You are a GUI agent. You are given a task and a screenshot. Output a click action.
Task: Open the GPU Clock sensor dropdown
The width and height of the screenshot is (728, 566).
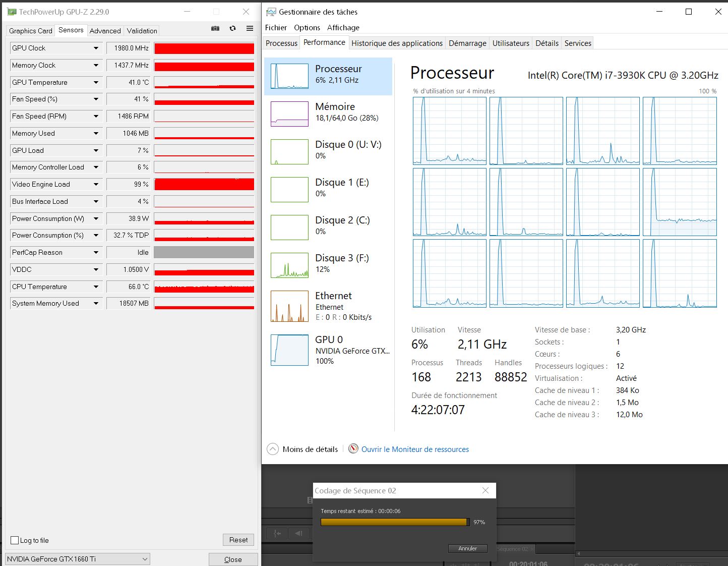96,48
